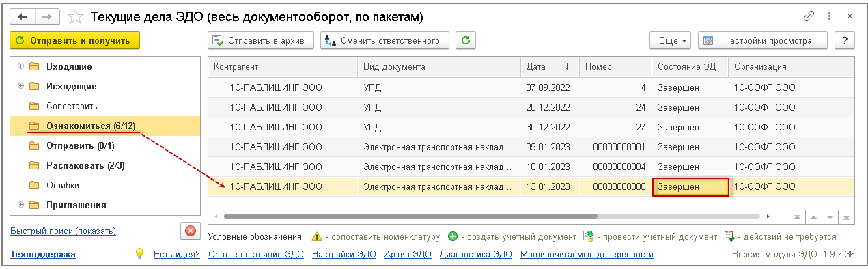
Task: Click green plus legend icon for создать учетный документ
Action: [452, 236]
